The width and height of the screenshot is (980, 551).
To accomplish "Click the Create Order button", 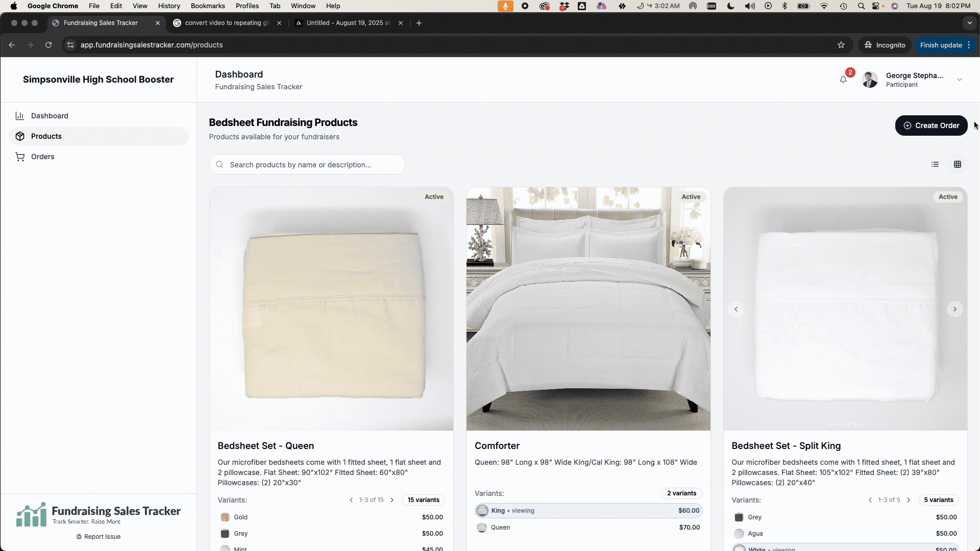I will pos(931,126).
